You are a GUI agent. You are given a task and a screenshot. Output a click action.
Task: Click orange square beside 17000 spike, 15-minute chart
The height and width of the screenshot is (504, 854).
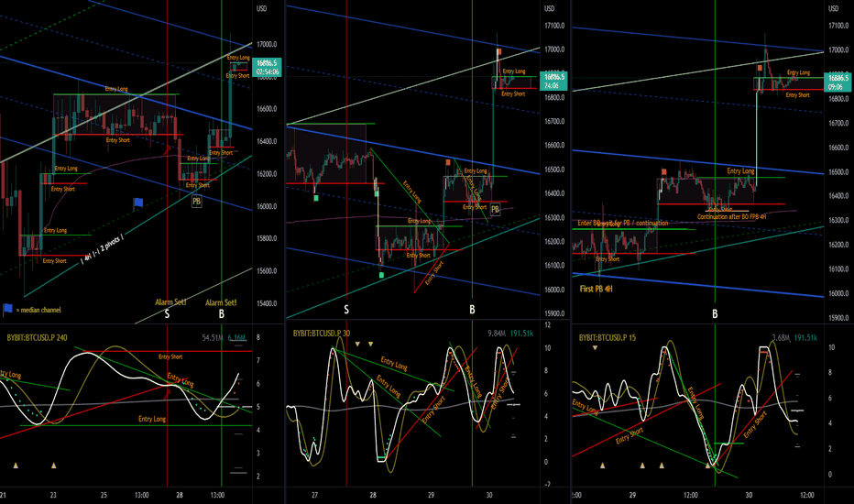760,68
